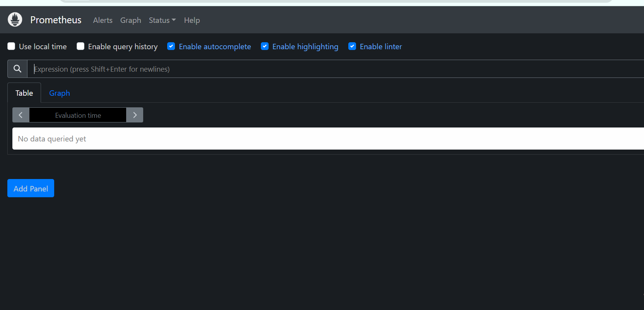Toggle the Enable linter checkbox

pyautogui.click(x=352, y=46)
